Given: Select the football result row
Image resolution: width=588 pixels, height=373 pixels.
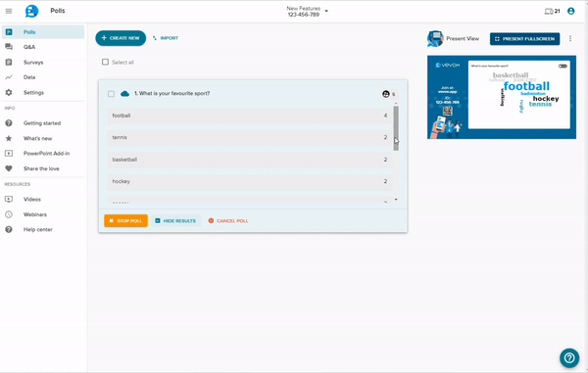Looking at the screenshot, I should [249, 116].
